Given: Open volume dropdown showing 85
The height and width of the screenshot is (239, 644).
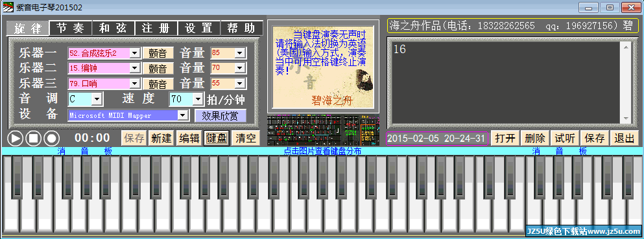Looking at the screenshot, I should pos(240,53).
